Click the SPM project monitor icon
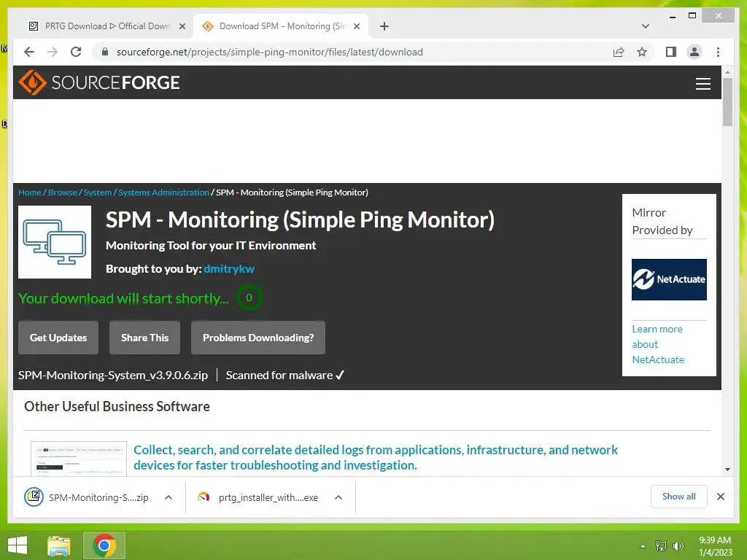The image size is (747, 560). (x=55, y=242)
